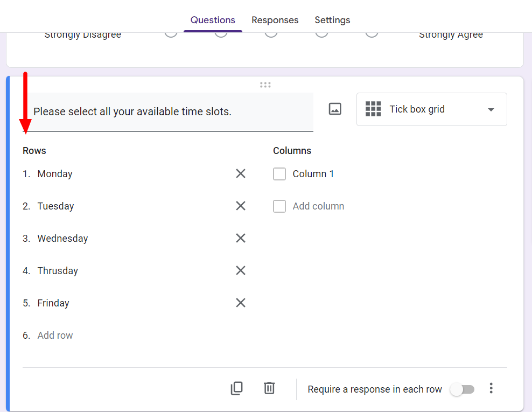532x412 pixels.
Task: Toggle Require a response in each row
Action: coord(463,389)
